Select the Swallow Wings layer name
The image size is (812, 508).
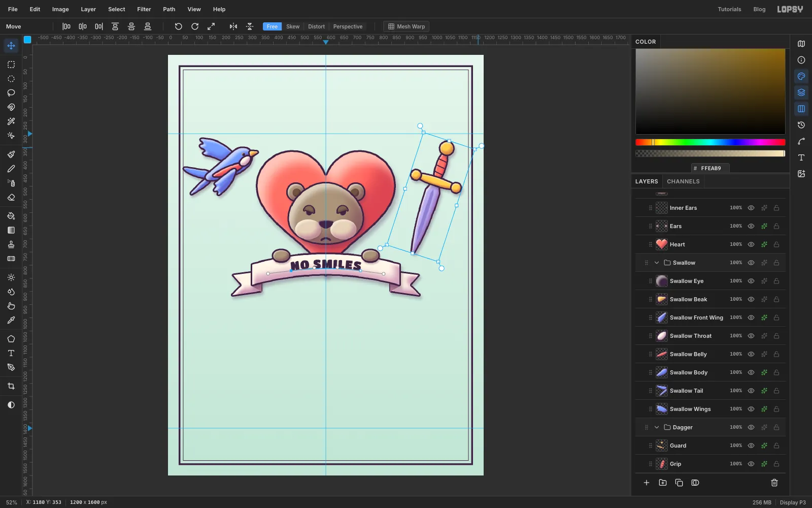click(x=690, y=409)
